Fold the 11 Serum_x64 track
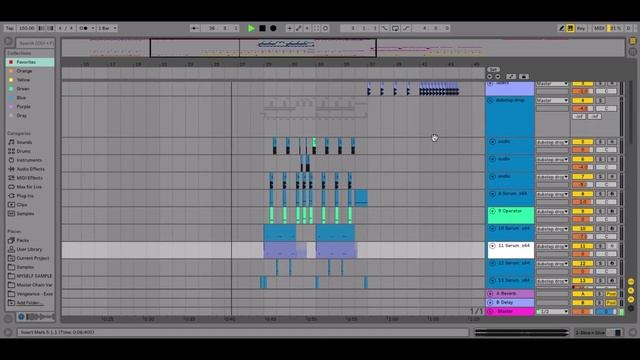Screen dimensions: 640x360 pos(492,246)
